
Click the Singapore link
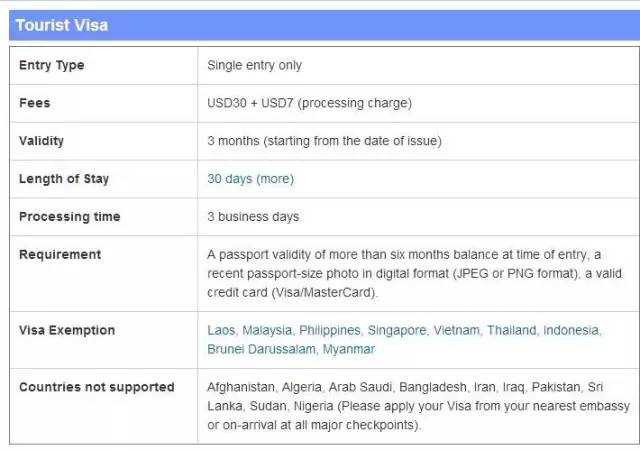(x=397, y=330)
